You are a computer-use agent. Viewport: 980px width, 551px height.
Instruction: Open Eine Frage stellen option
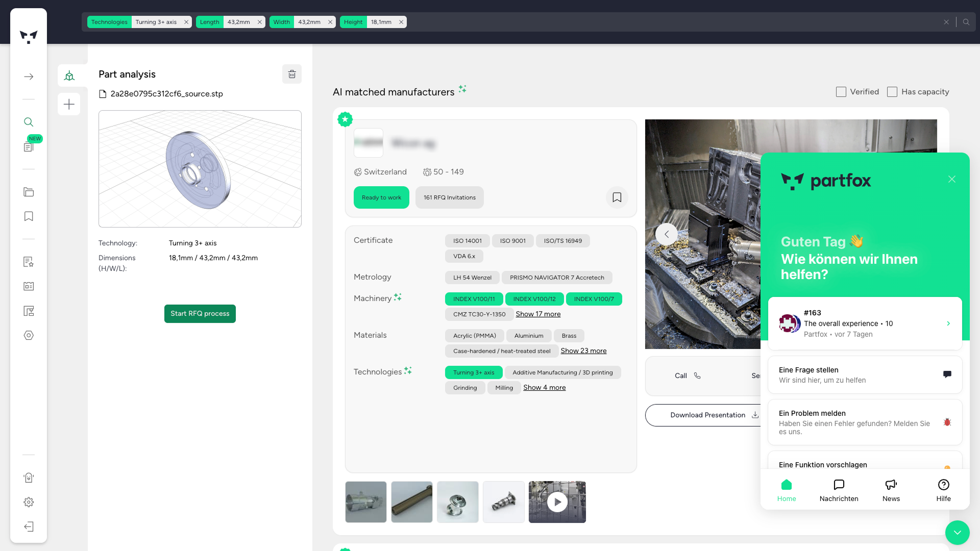(865, 374)
